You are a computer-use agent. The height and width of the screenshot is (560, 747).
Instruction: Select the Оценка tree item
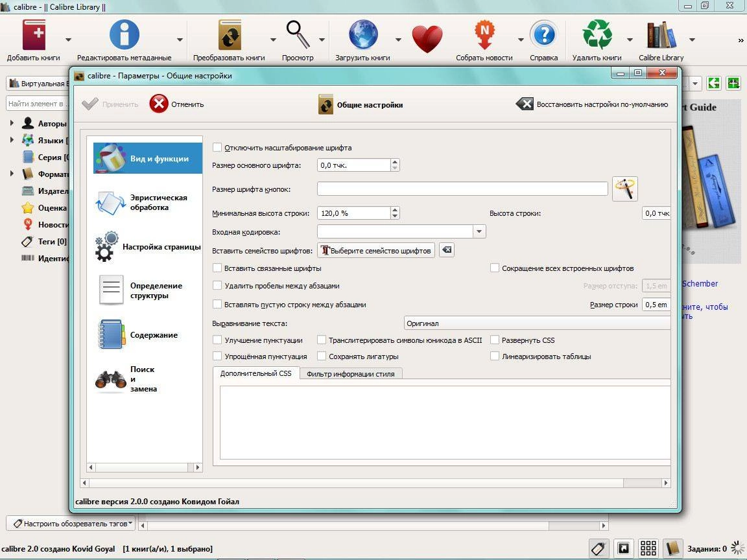coord(44,207)
